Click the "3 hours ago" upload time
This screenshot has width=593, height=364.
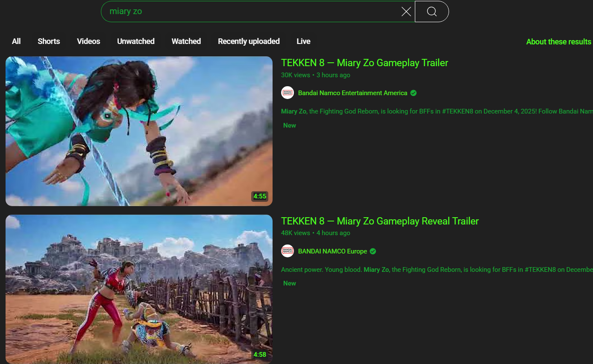[333, 75]
